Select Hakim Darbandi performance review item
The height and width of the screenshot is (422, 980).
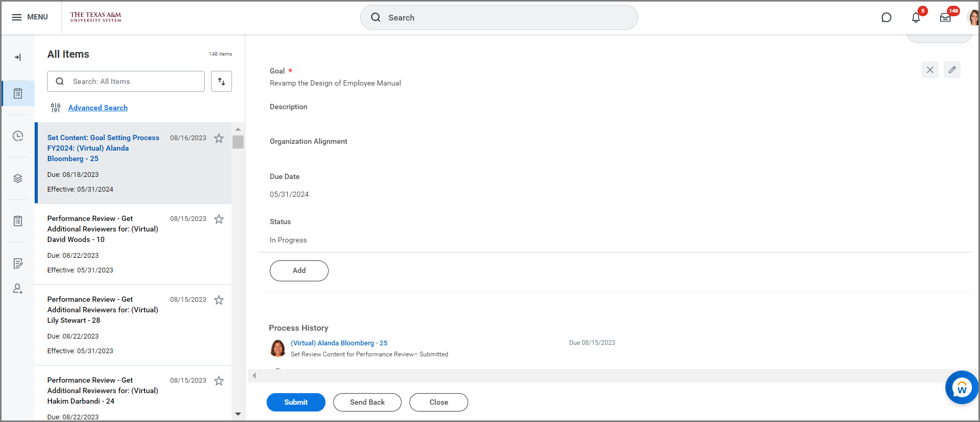[102, 391]
